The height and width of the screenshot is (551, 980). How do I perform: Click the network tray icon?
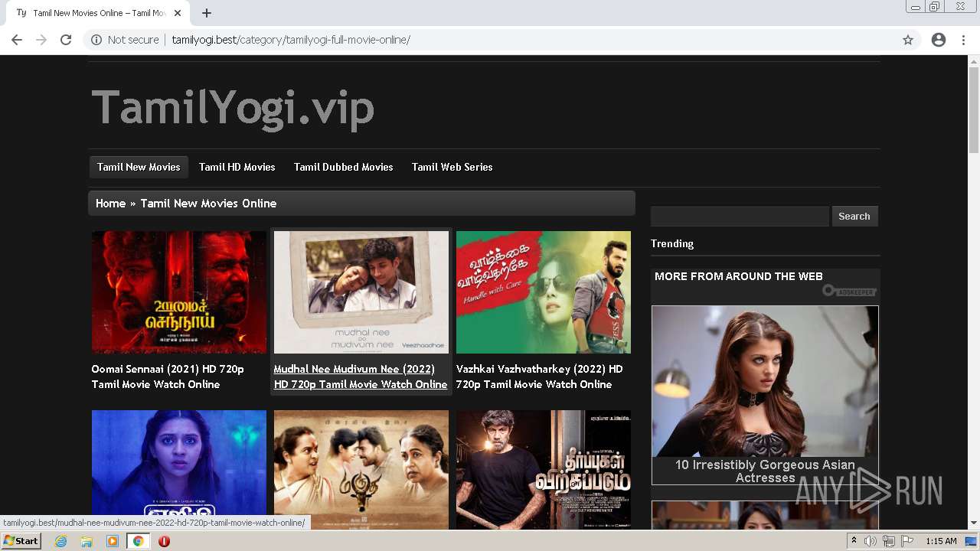889,541
